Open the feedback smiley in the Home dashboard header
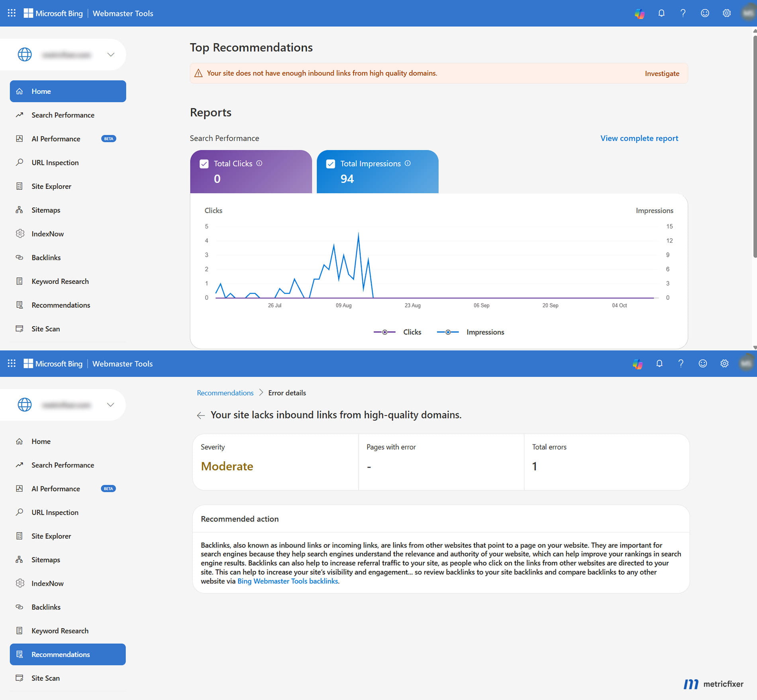 click(705, 13)
